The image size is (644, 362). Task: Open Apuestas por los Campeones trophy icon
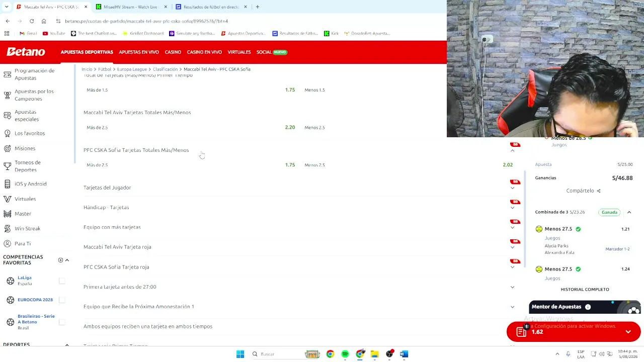(7, 95)
